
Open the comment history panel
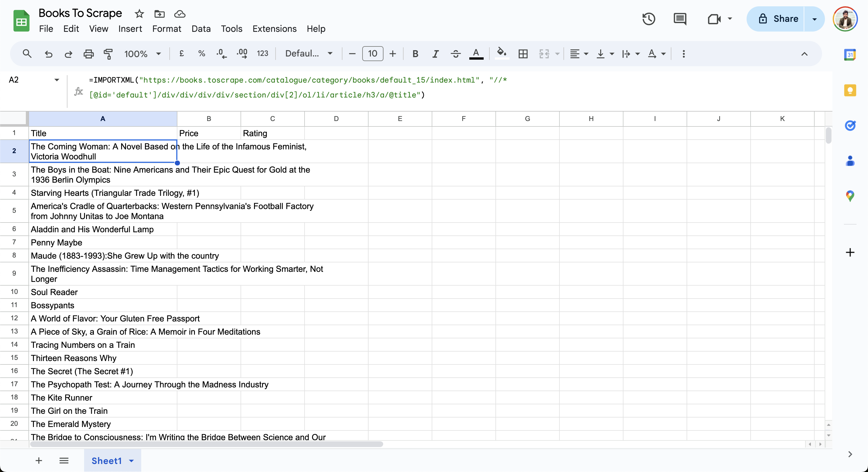click(680, 19)
